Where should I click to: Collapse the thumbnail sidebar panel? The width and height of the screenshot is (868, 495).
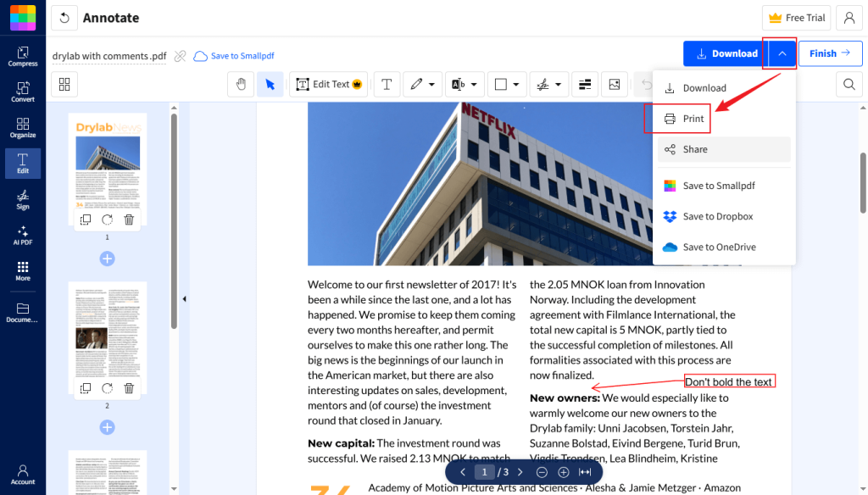point(184,298)
